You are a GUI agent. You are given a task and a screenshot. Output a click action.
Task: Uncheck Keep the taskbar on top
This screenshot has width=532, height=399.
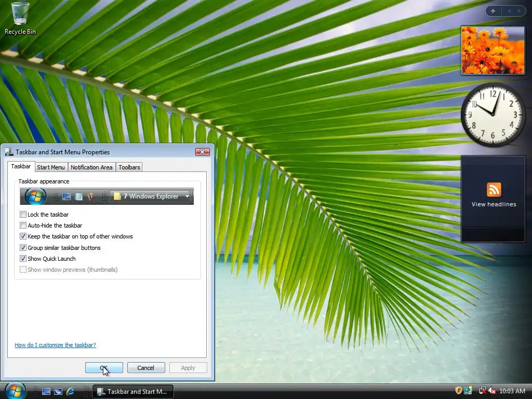click(23, 236)
